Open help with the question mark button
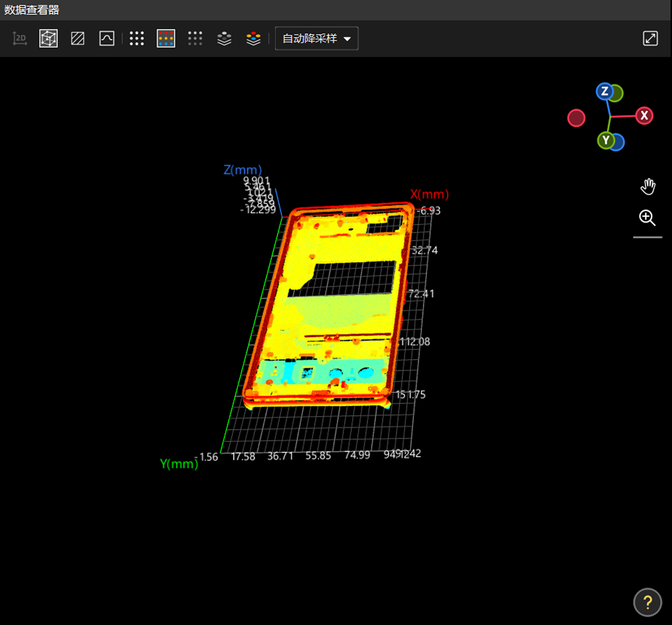Image resolution: width=672 pixels, height=625 pixels. (648, 602)
